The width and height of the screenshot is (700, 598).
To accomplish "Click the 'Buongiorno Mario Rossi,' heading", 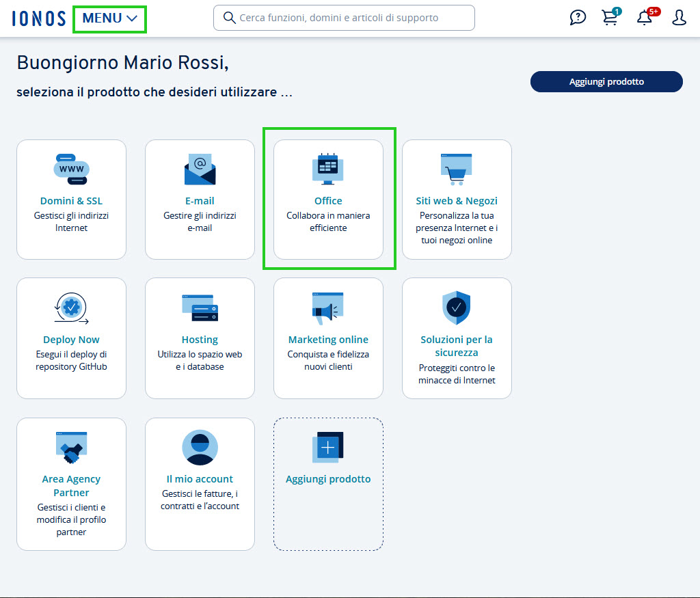I will coord(123,62).
